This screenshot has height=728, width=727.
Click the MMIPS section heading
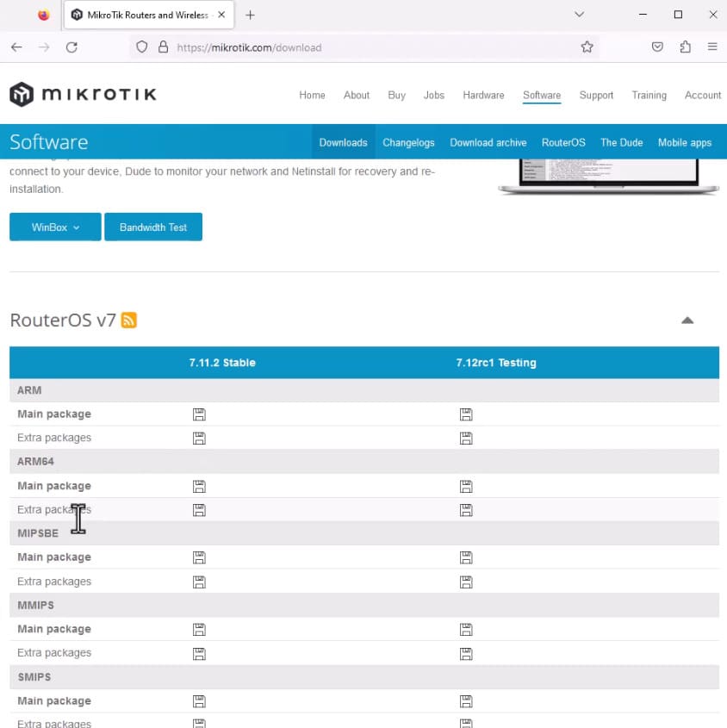[x=35, y=605]
